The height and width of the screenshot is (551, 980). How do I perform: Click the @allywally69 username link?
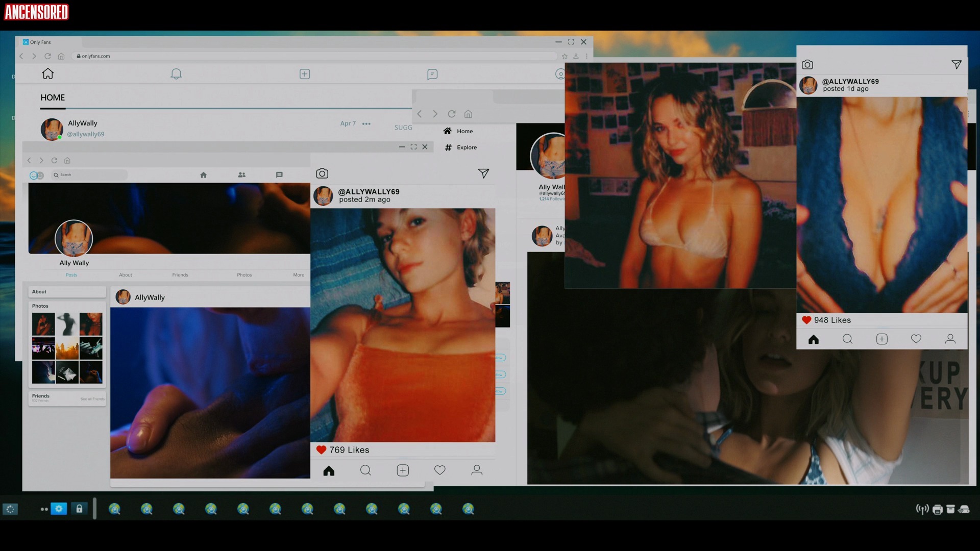pos(86,134)
